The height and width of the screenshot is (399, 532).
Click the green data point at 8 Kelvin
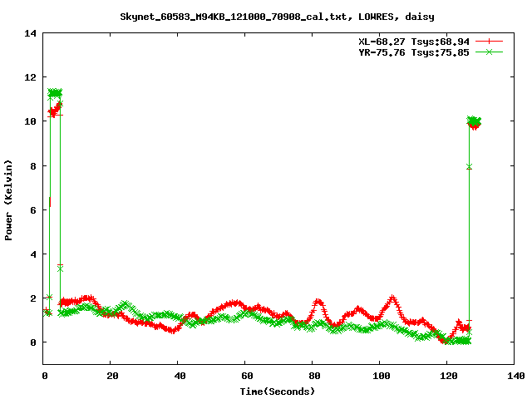tap(469, 166)
